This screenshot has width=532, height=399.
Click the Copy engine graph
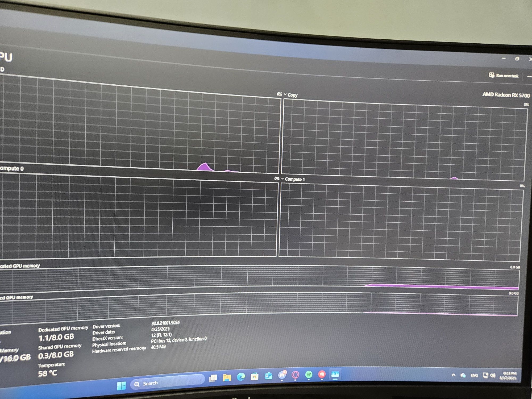tap(404, 140)
